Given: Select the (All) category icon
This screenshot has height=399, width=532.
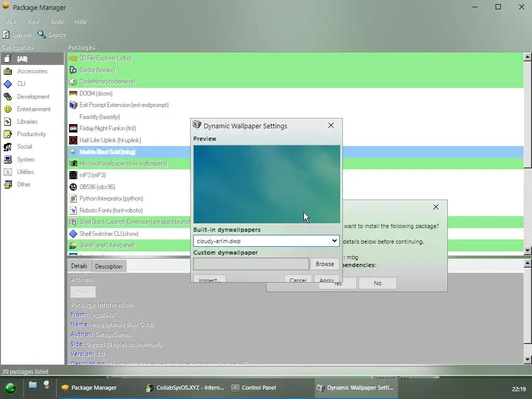Looking at the screenshot, I should click(8, 59).
